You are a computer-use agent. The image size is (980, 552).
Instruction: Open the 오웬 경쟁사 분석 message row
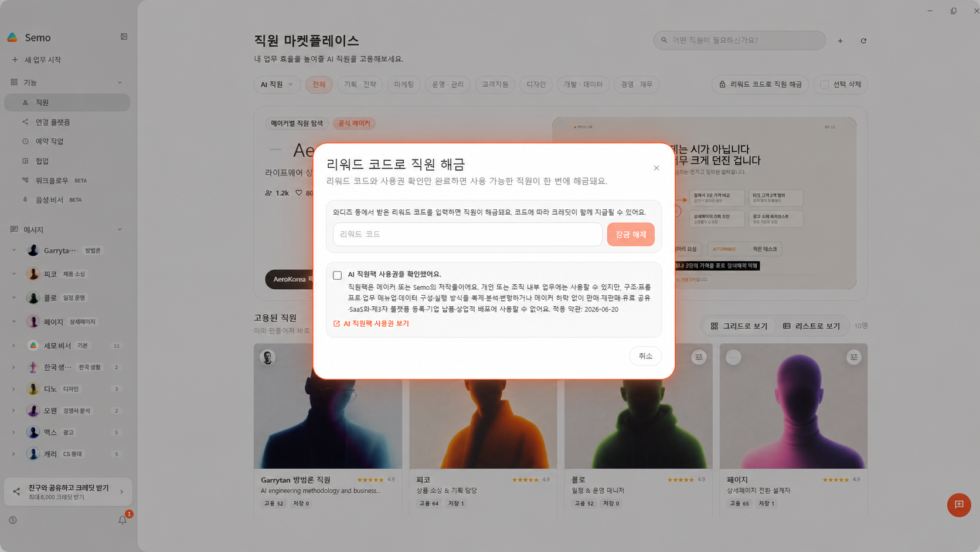pos(67,411)
